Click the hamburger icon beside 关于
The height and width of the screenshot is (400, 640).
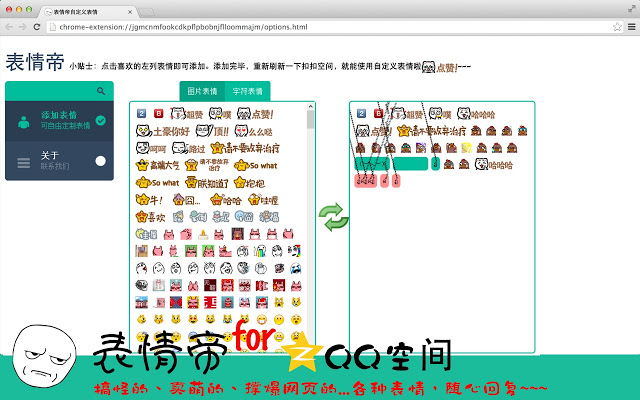pos(24,162)
